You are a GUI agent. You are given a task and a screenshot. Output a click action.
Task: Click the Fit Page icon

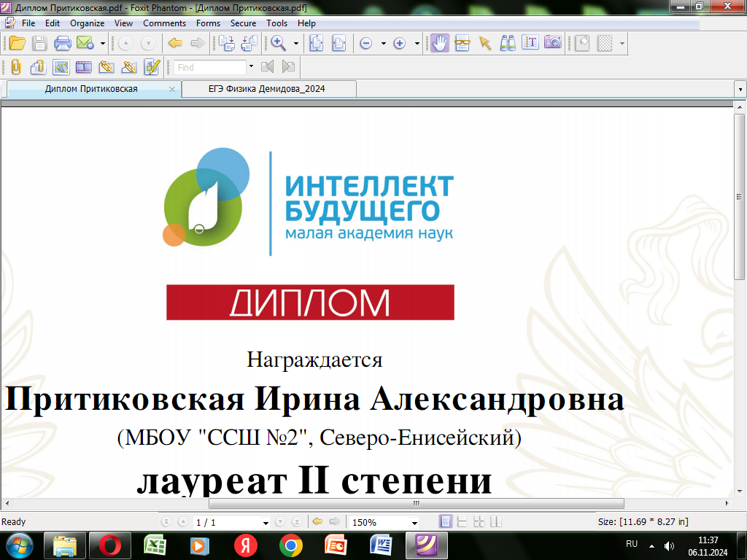[317, 43]
